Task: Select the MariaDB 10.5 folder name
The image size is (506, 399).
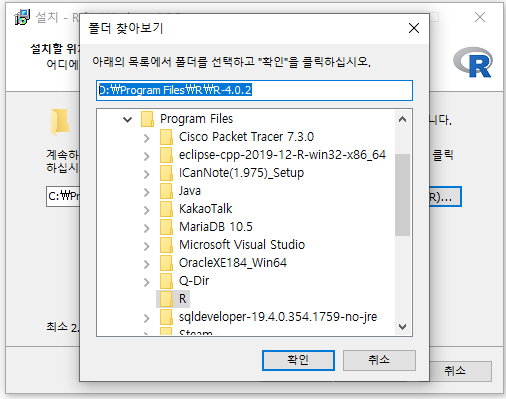Action: pyautogui.click(x=216, y=227)
